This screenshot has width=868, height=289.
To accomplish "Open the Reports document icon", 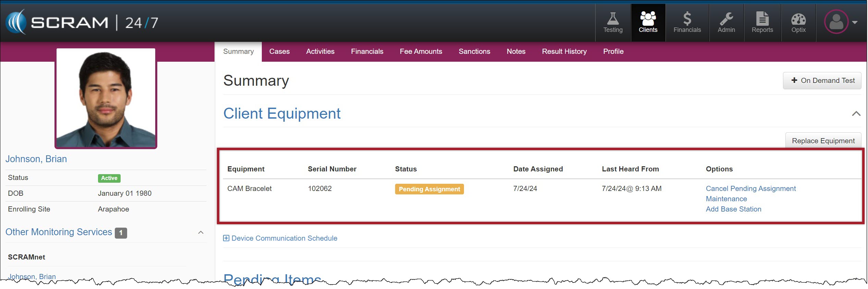I will click(x=762, y=19).
